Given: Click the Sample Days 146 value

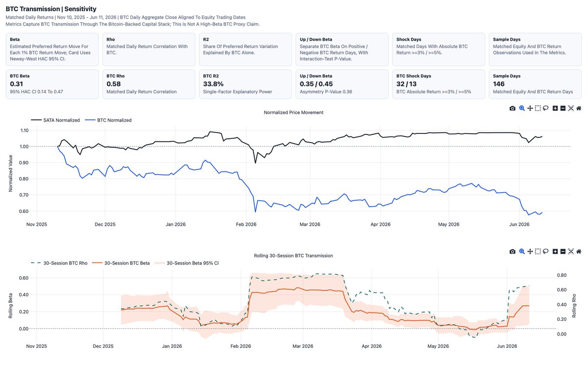Looking at the screenshot, I should (499, 84).
